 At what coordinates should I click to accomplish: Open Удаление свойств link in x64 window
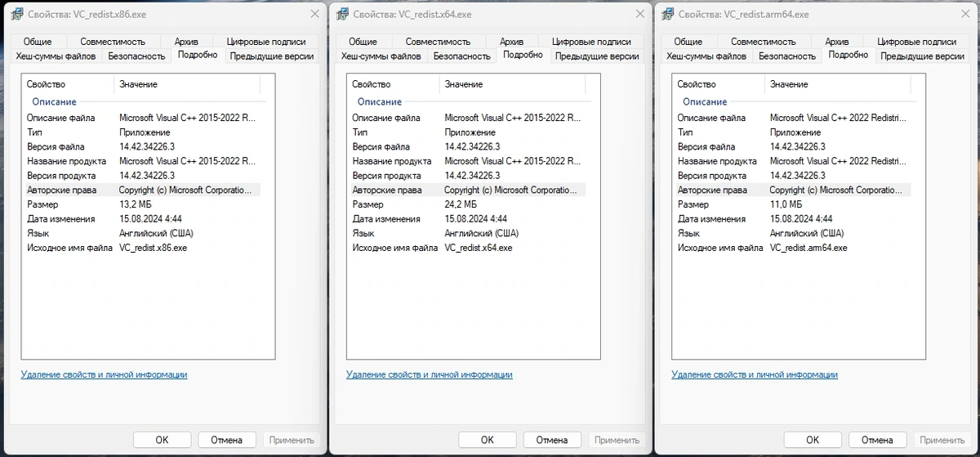click(430, 374)
